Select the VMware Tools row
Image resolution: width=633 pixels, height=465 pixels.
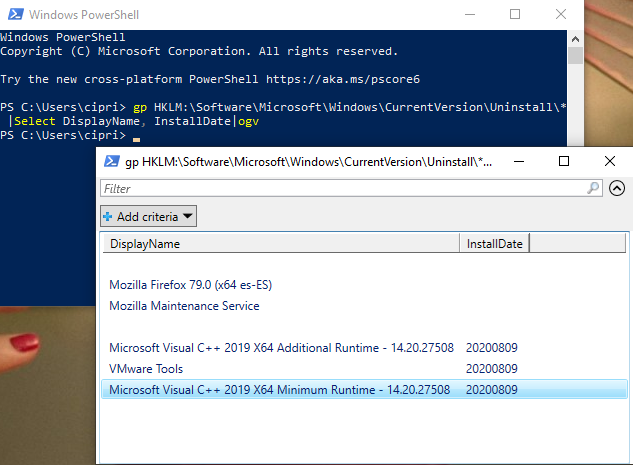pyautogui.click(x=365, y=369)
